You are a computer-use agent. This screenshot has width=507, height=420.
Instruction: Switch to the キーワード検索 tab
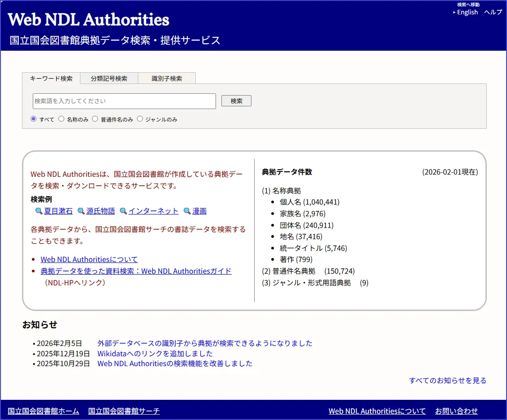pos(51,79)
